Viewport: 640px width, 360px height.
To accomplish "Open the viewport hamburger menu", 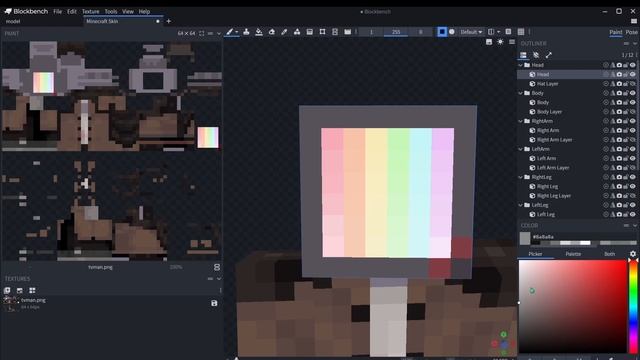I will click(x=512, y=42).
